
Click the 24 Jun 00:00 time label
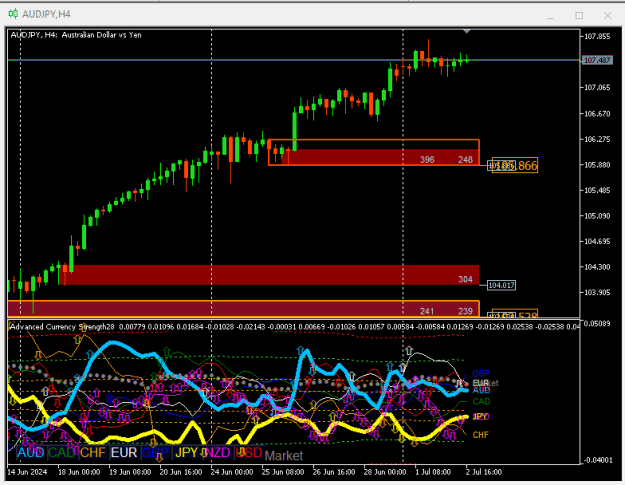coord(232,472)
